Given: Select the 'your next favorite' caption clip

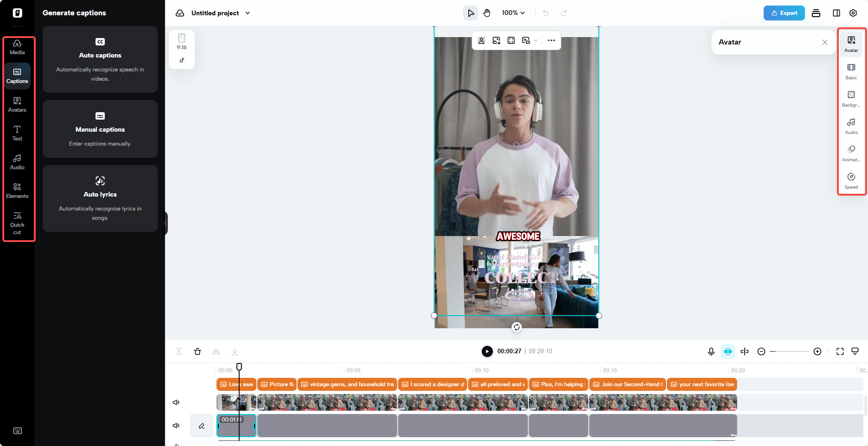Looking at the screenshot, I should pyautogui.click(x=702, y=384).
